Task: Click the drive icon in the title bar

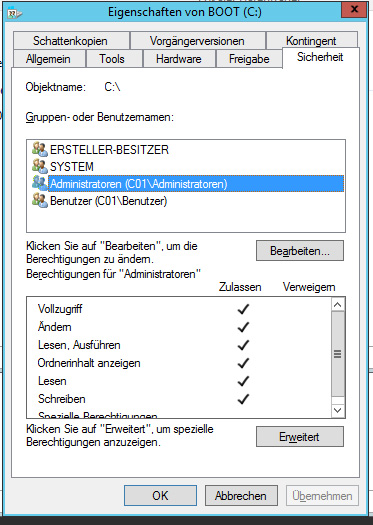Action: point(15,13)
